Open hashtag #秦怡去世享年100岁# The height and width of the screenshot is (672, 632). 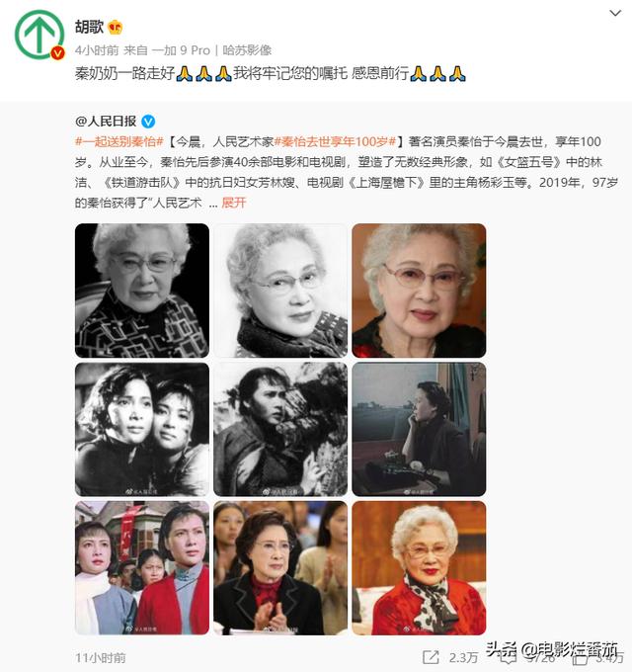click(335, 141)
